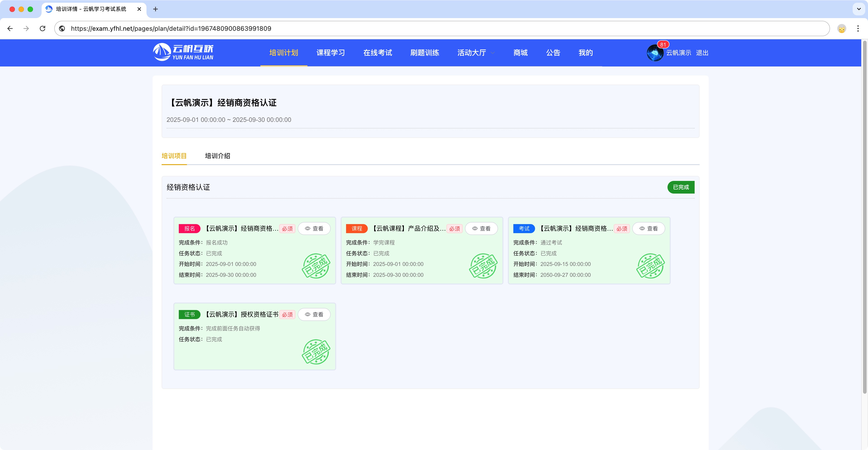This screenshot has width=868, height=450.
Task: Go back to the previous page
Action: point(10,28)
